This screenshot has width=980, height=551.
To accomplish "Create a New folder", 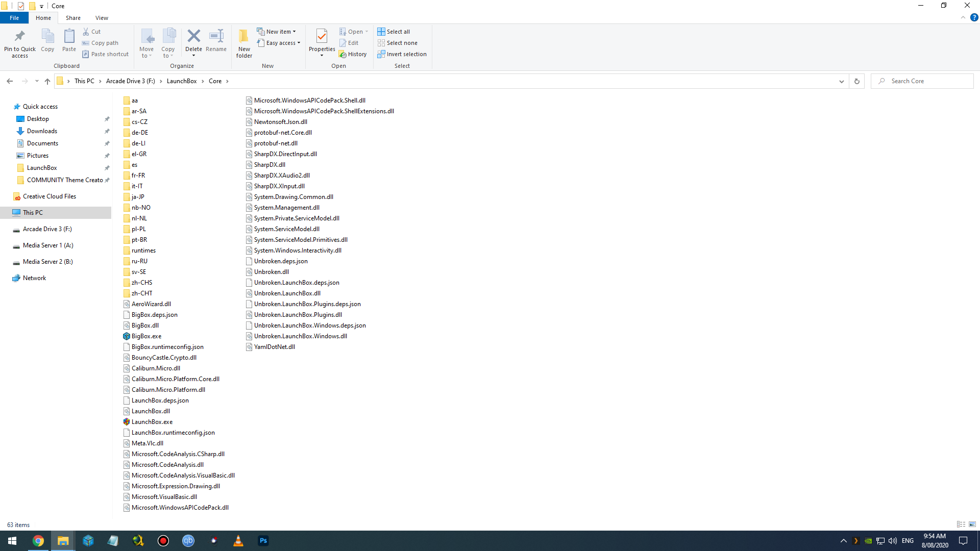I will (x=244, y=43).
